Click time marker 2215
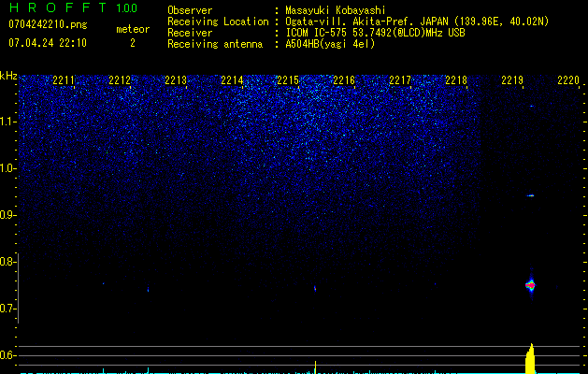Screen dimensions: 588x374 (288, 80)
